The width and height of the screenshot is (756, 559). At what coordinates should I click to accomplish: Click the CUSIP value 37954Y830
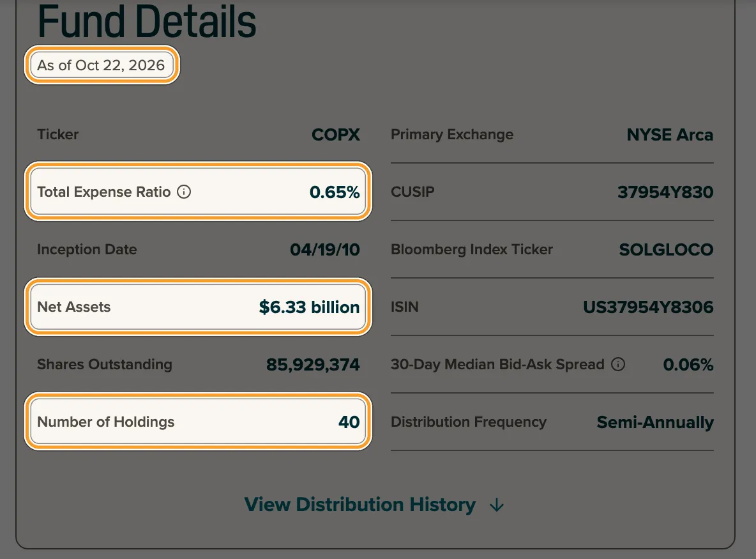coord(665,192)
